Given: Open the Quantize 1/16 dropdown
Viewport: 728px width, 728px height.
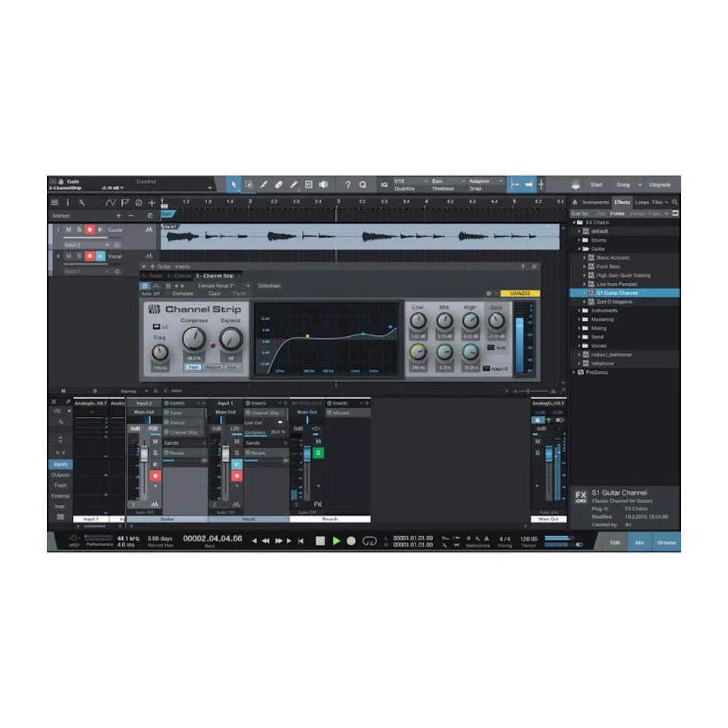Looking at the screenshot, I should click(x=410, y=180).
